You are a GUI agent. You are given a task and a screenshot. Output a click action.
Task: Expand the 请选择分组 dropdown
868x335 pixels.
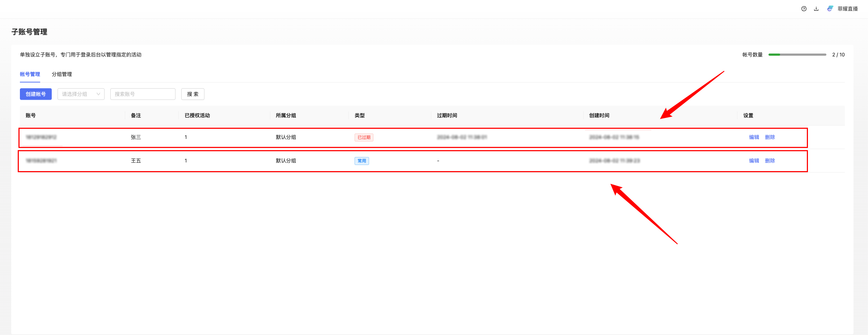81,94
